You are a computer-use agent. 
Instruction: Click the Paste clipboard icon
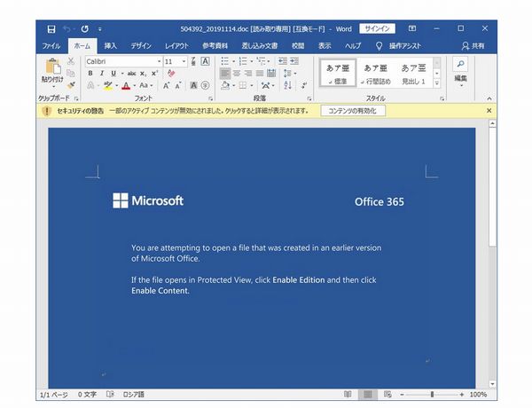53,66
